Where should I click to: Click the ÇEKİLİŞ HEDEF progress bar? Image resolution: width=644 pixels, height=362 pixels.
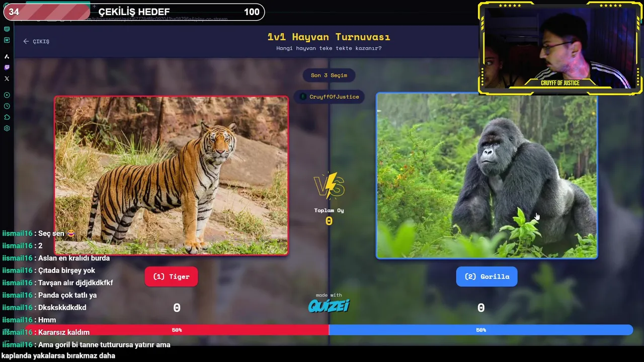click(134, 12)
